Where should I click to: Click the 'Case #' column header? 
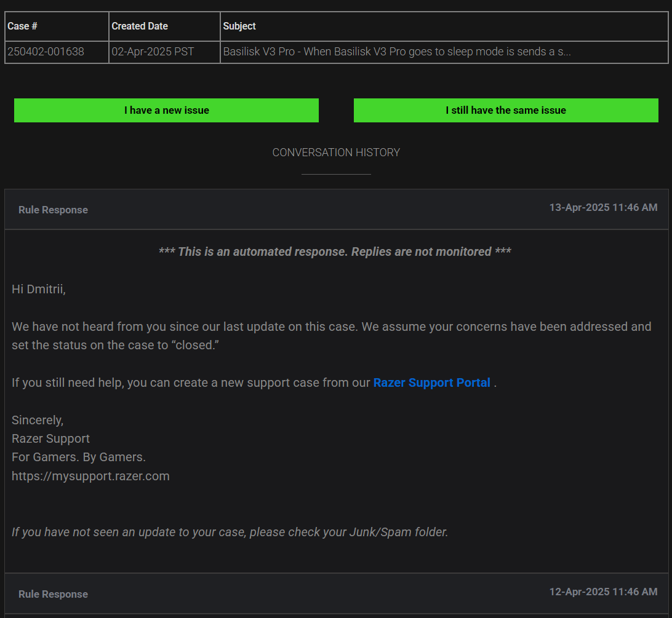(x=57, y=26)
